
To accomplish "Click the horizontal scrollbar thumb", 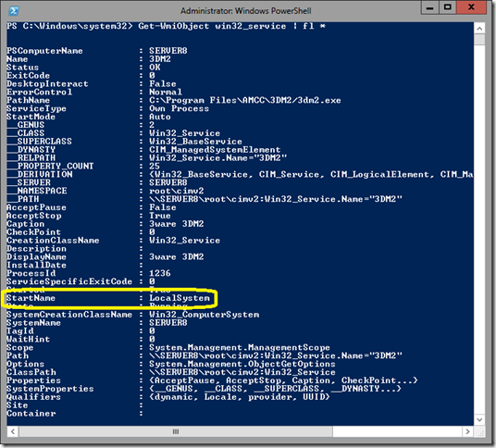I will (x=176, y=431).
